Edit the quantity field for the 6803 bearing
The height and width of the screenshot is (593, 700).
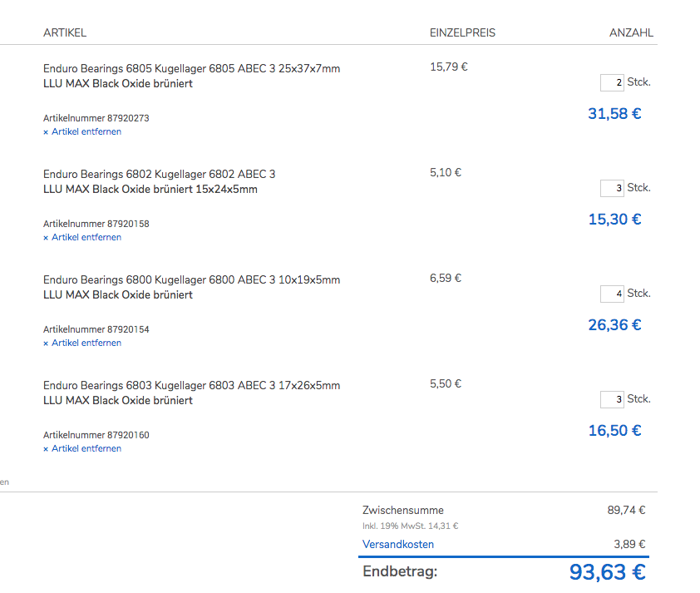point(612,399)
